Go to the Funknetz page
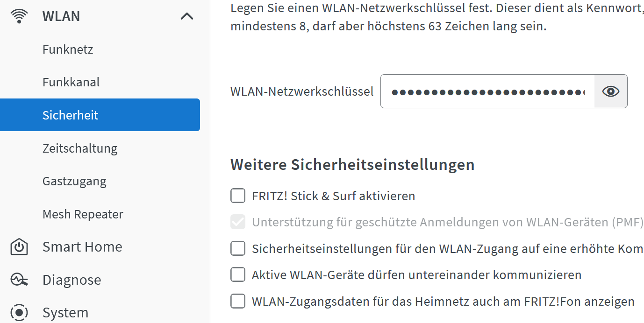 pyautogui.click(x=68, y=49)
